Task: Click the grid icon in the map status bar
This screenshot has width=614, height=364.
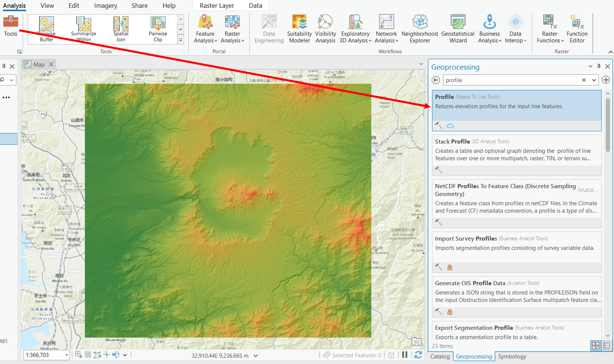Action: (88, 355)
